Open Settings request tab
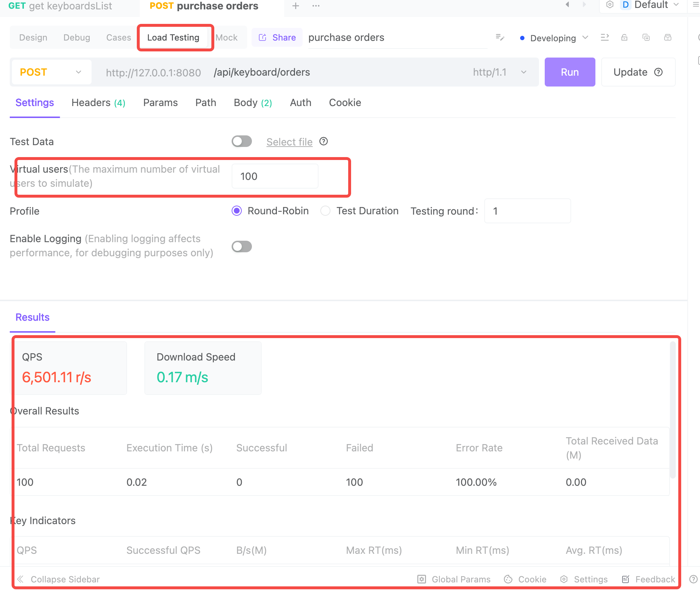 (x=35, y=103)
